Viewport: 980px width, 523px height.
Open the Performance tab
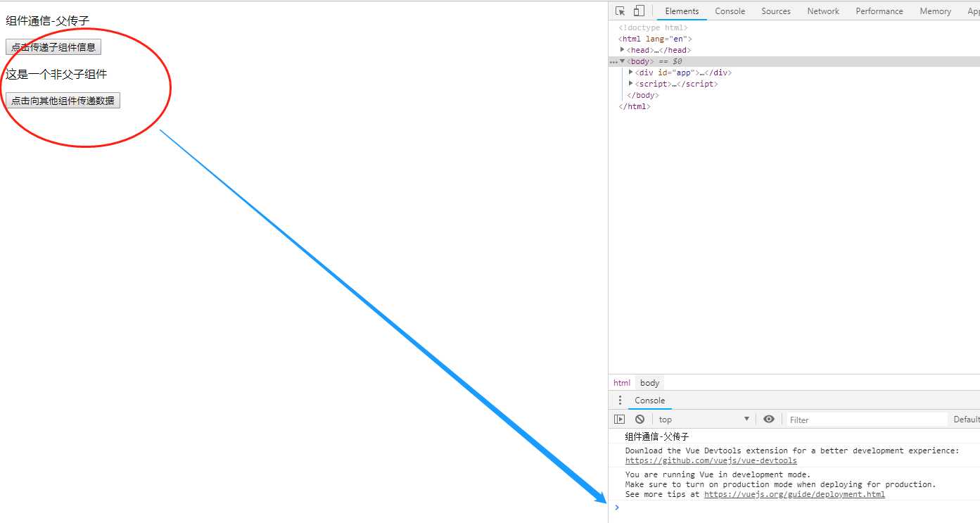pos(879,11)
